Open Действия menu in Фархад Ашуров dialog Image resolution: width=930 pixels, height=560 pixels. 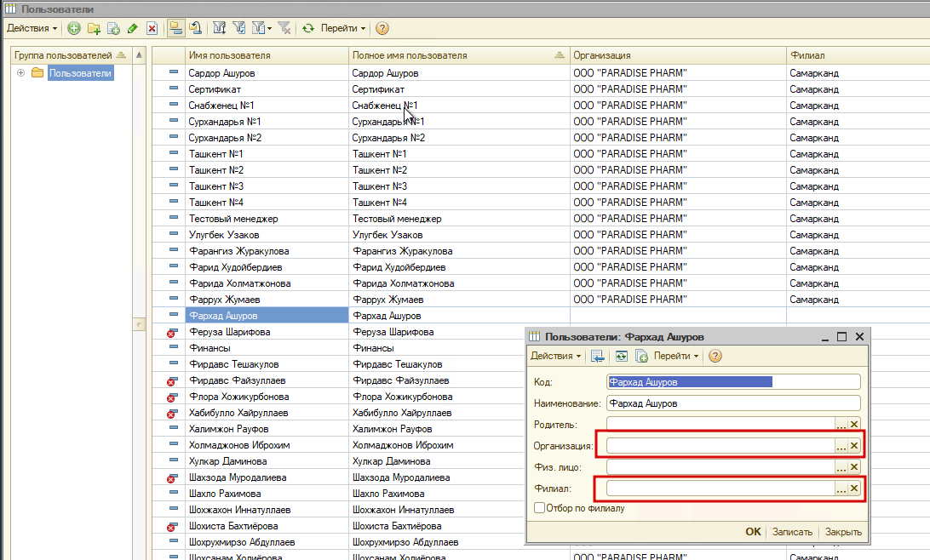[556, 356]
